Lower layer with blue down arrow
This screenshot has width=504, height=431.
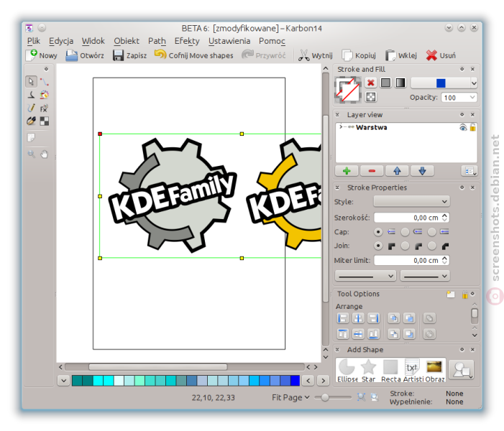[x=422, y=171]
